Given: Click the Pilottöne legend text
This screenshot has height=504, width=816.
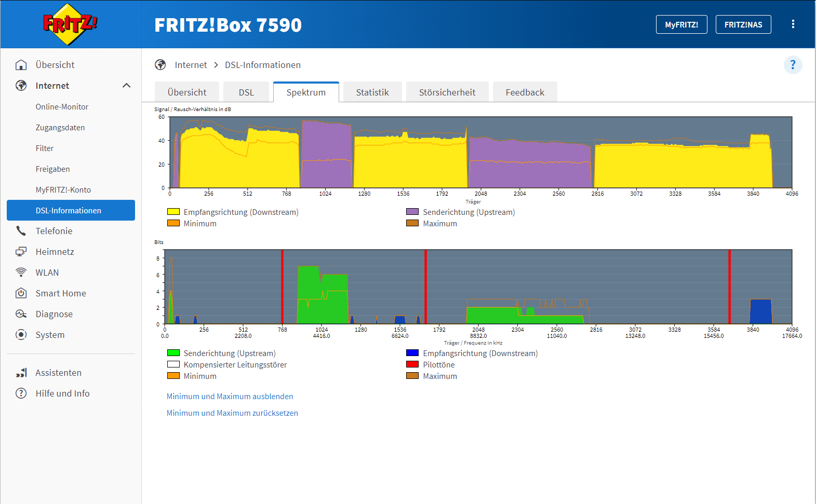Looking at the screenshot, I should (439, 365).
